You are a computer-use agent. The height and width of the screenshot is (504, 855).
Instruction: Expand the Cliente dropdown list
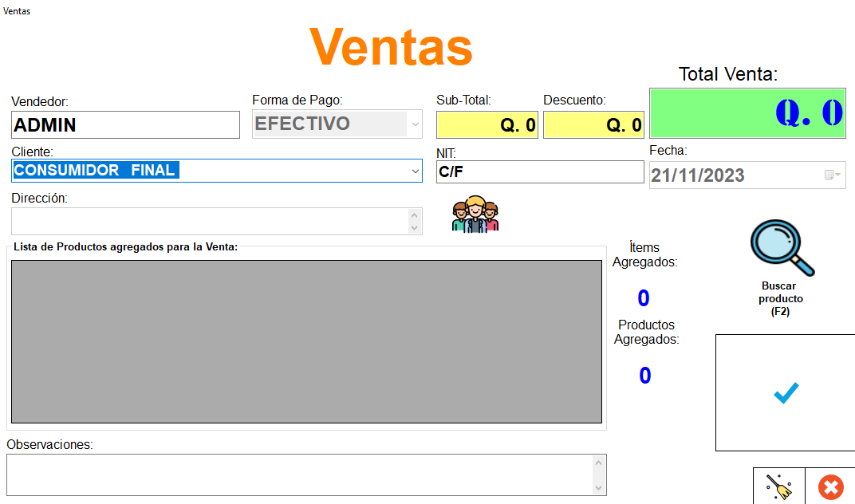pyautogui.click(x=415, y=171)
